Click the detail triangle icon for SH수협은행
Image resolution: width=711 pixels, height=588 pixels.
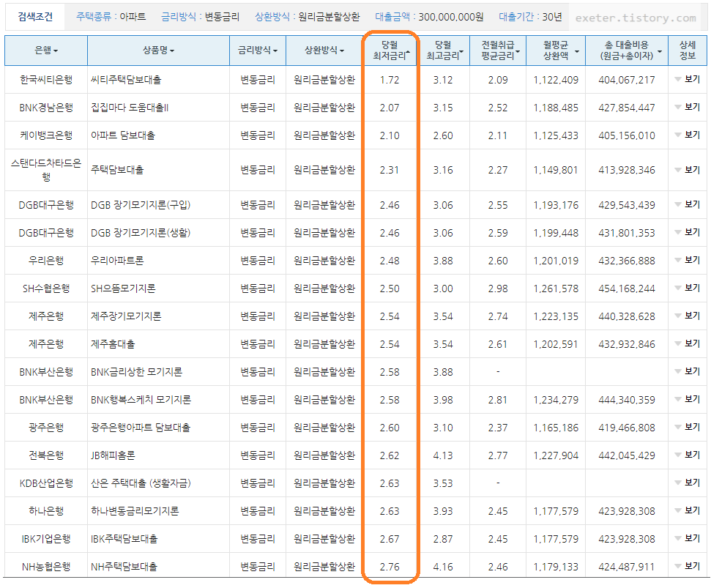pyautogui.click(x=678, y=289)
